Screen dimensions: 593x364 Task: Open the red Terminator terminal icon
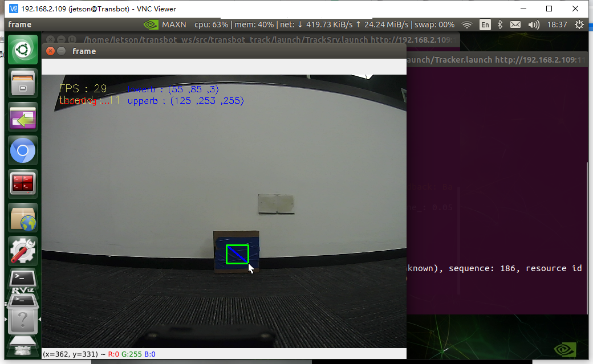[x=23, y=184]
